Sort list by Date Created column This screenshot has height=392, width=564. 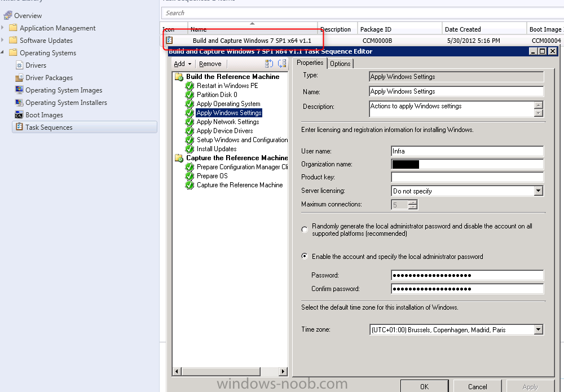pos(484,29)
